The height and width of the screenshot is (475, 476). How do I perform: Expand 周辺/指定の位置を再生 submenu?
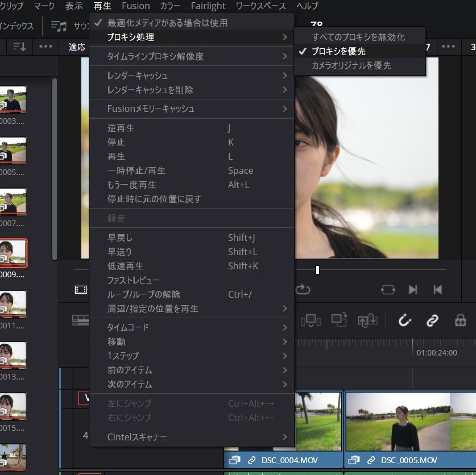(192, 309)
